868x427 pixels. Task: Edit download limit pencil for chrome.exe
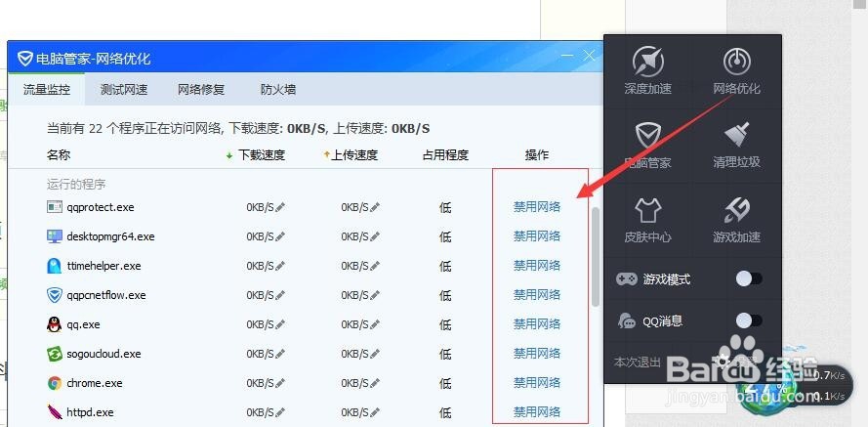pos(280,383)
